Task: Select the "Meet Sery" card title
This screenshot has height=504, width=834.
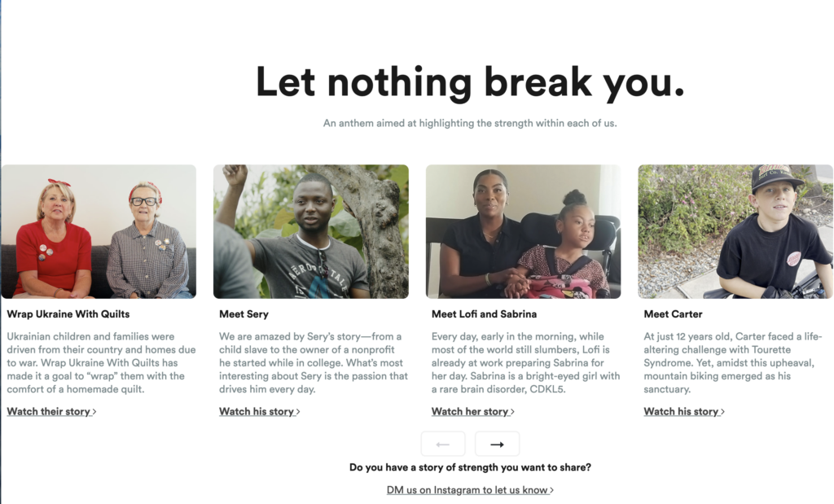Action: 244,313
